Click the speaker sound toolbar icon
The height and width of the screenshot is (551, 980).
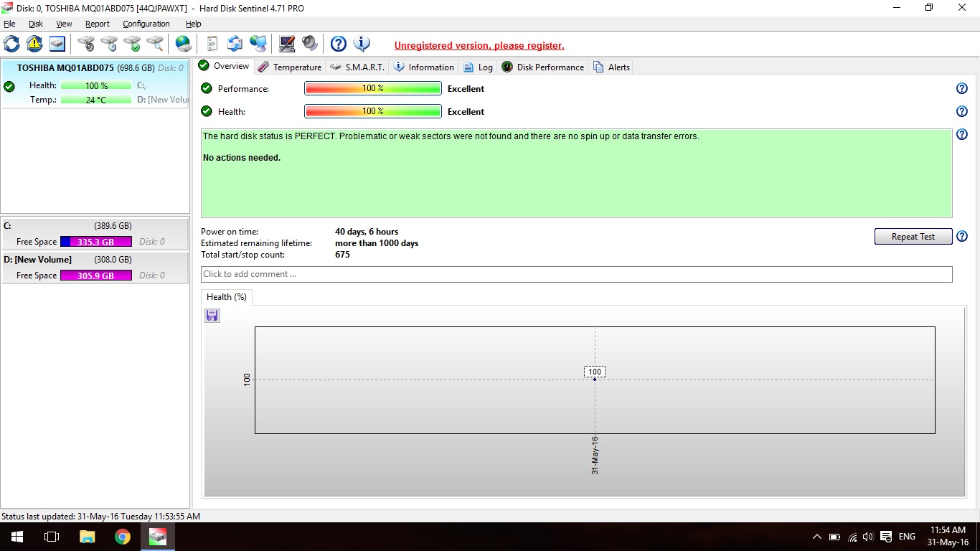click(310, 44)
